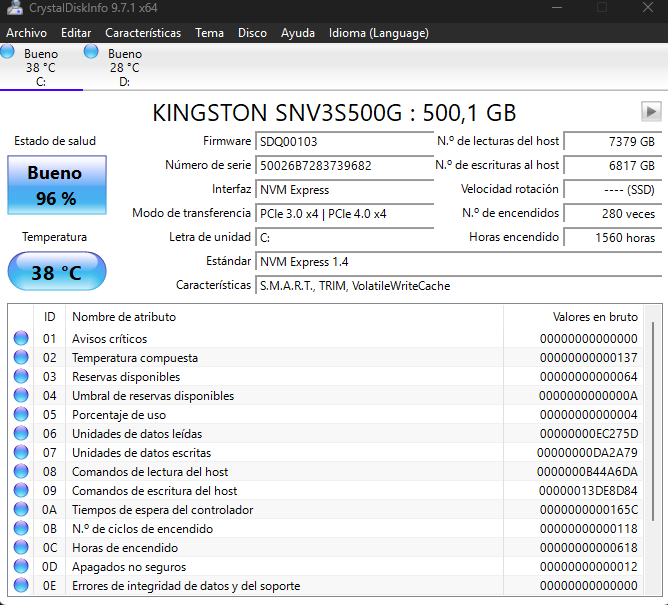Open the Idioma (Language) menu

point(379,33)
